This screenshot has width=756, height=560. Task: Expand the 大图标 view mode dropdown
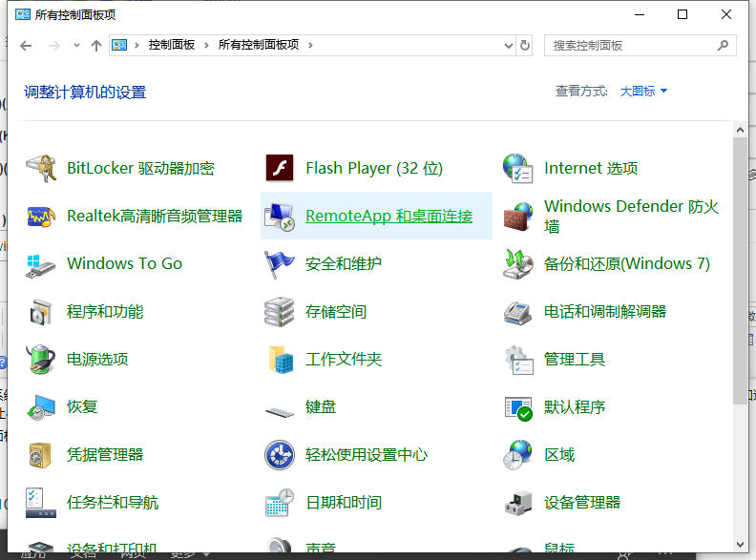pos(644,92)
